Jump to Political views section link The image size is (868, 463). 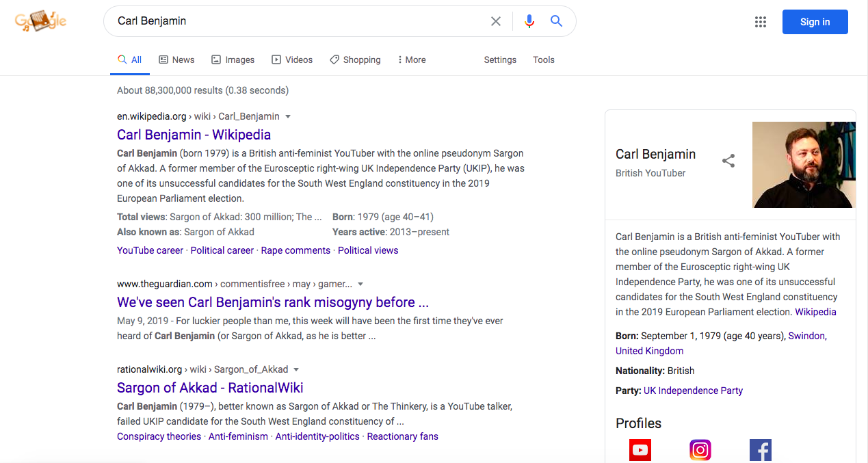(x=368, y=250)
